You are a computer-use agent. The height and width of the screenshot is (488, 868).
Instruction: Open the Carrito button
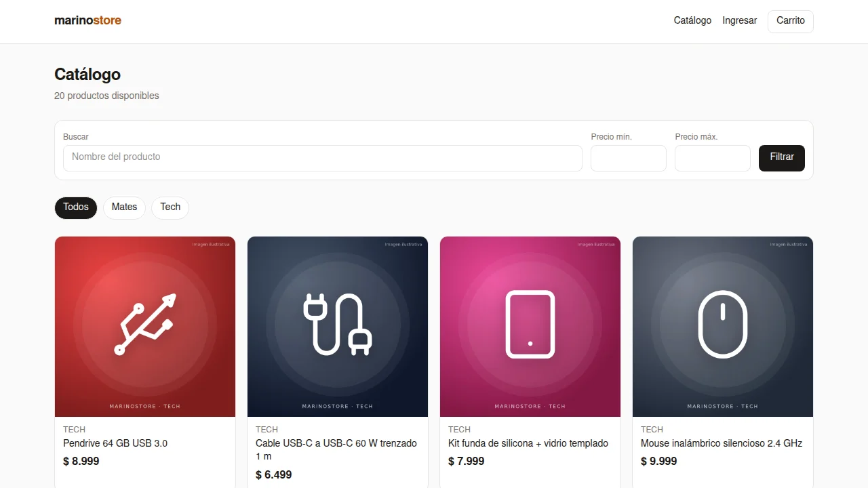coord(791,21)
